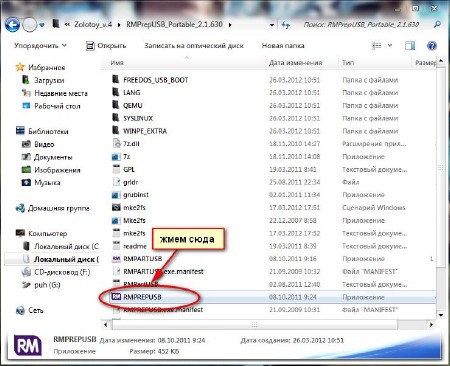Click the FREEDOS_USB_BOOT folder name

click(156, 80)
